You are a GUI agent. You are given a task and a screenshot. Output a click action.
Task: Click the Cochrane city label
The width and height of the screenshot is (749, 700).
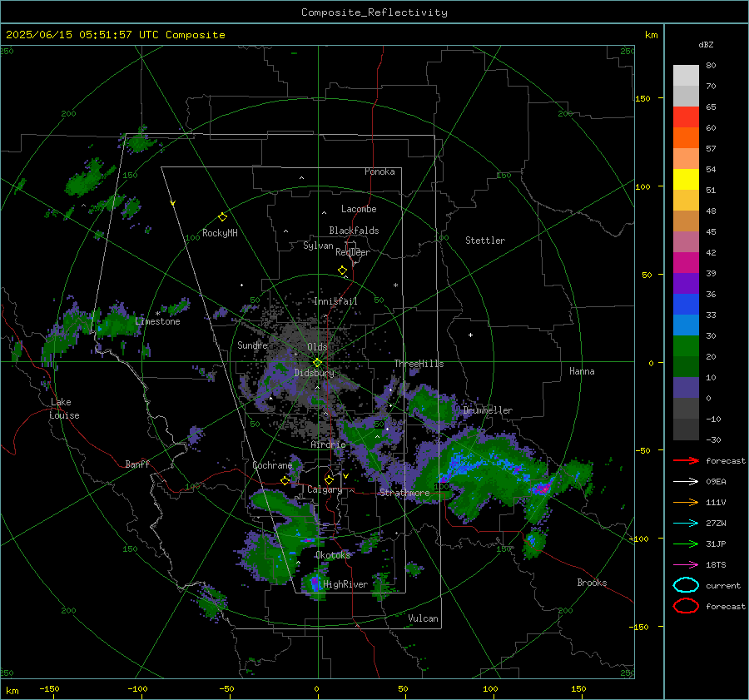click(272, 465)
